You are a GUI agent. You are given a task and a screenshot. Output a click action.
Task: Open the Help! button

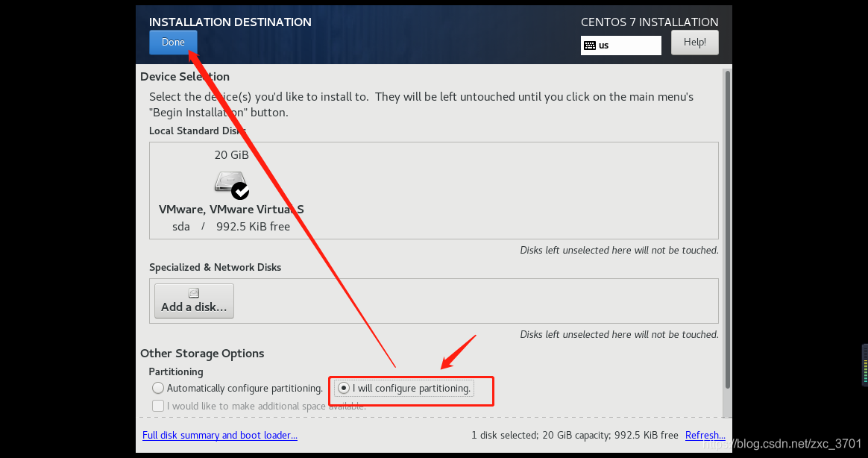[695, 42]
